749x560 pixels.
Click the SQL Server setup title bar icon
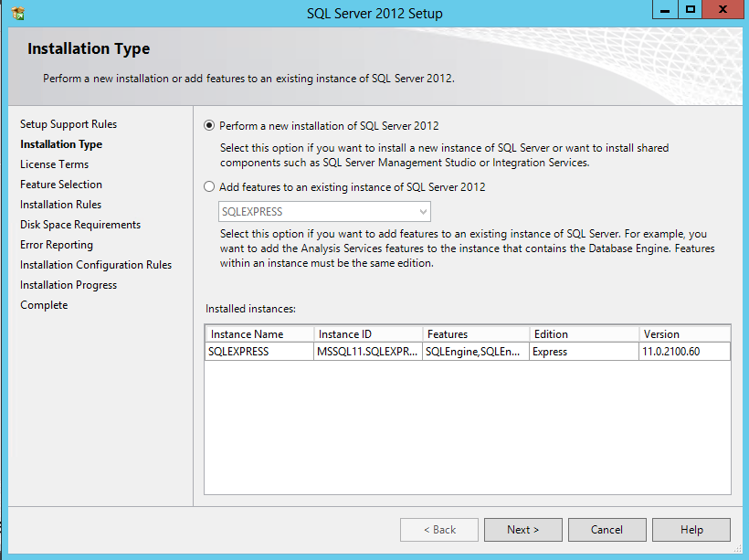pos(18,14)
